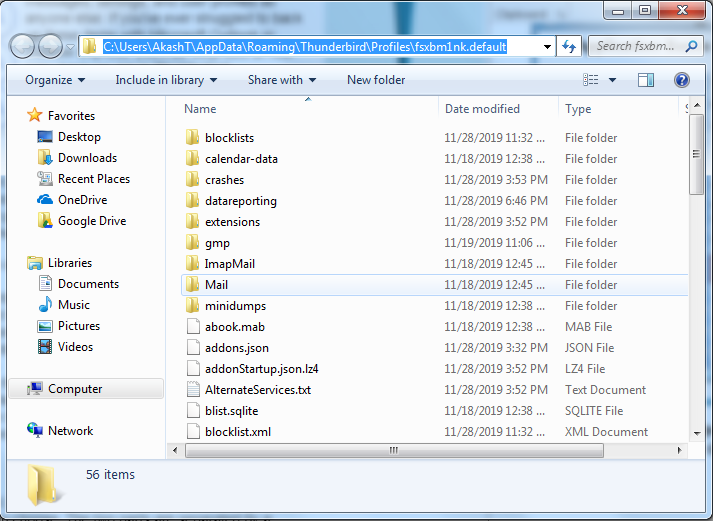This screenshot has height=521, width=713.
Task: Select the addonStartup.json.lz4 file icon
Action: (x=193, y=368)
